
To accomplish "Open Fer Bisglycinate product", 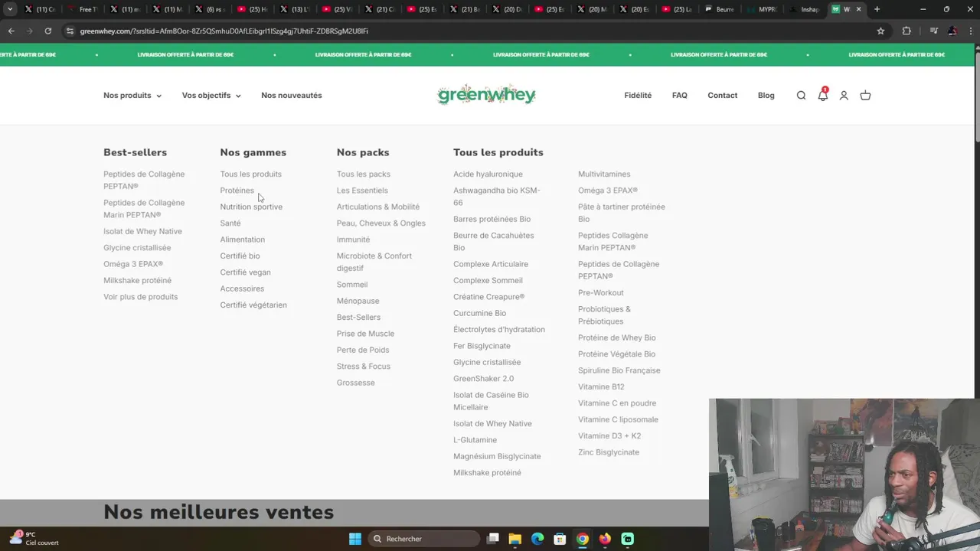I will tap(482, 346).
